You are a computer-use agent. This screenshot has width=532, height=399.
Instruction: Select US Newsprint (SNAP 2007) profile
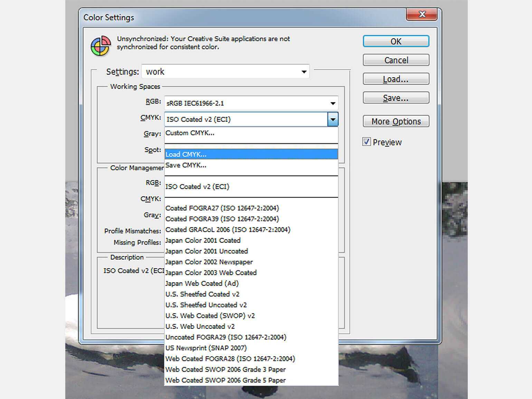[206, 348]
